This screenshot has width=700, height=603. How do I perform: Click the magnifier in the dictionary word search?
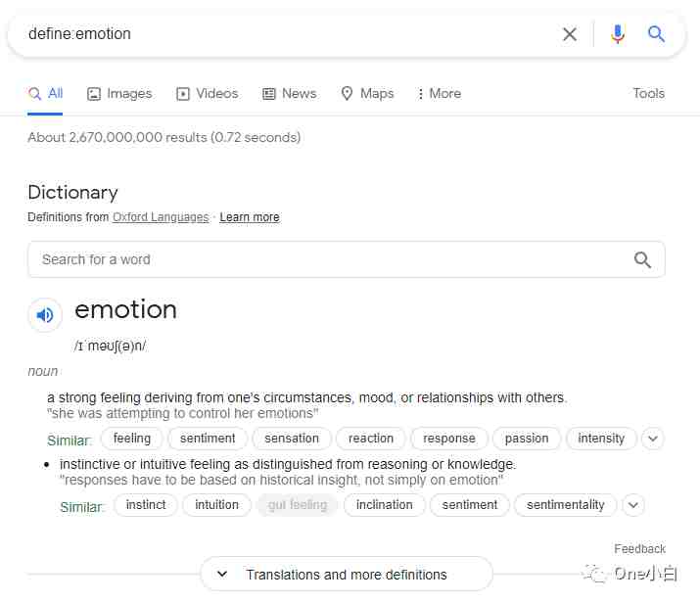pos(642,259)
